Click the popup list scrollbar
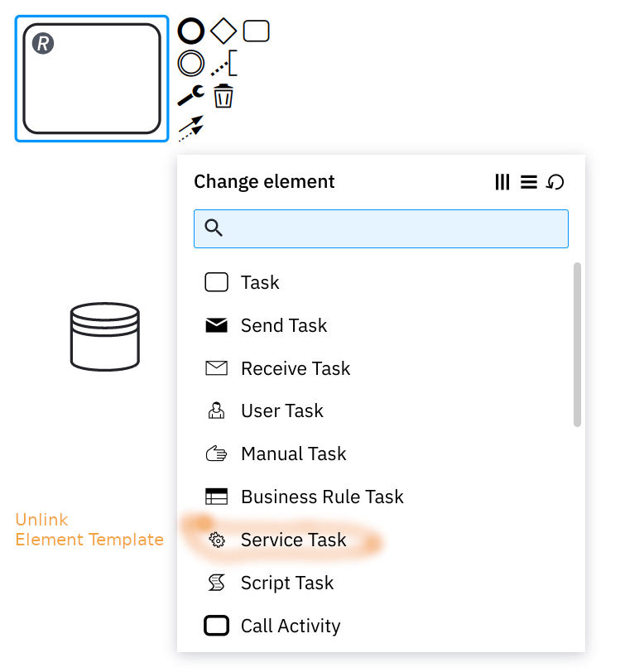The width and height of the screenshot is (620, 672). (x=577, y=344)
